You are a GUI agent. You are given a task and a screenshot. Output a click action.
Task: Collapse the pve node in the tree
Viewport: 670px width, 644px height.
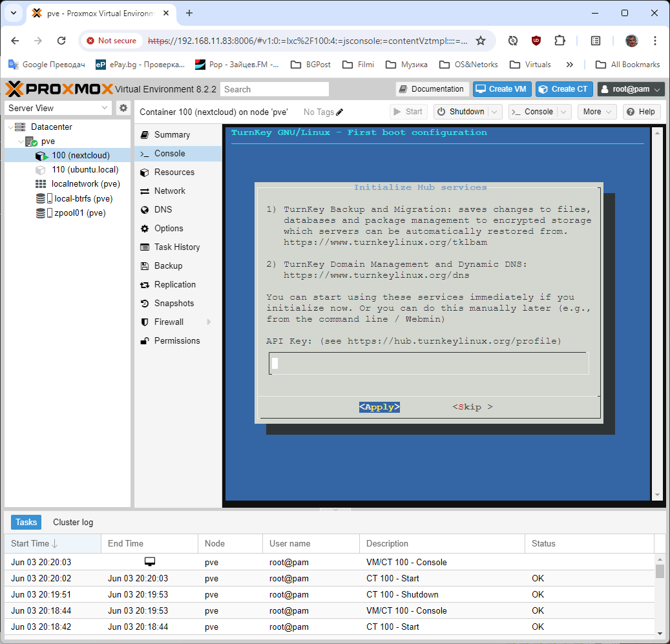21,141
